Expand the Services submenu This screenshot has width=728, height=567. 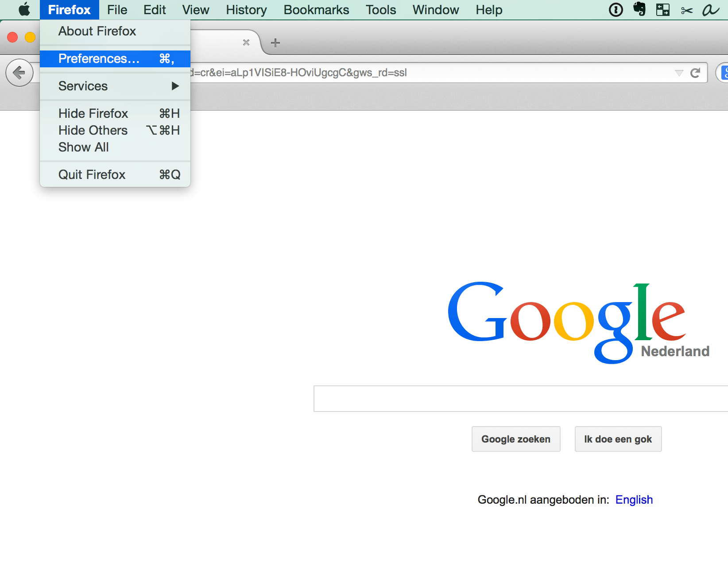(x=115, y=86)
